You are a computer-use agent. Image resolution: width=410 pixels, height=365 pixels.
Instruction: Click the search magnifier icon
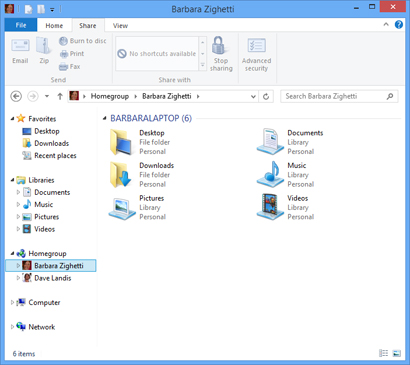click(390, 96)
